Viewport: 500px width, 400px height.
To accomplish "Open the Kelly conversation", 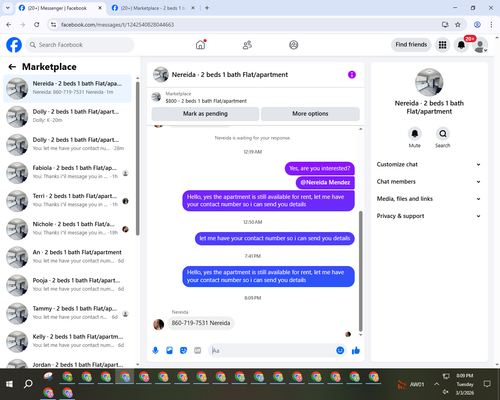I will (67, 341).
